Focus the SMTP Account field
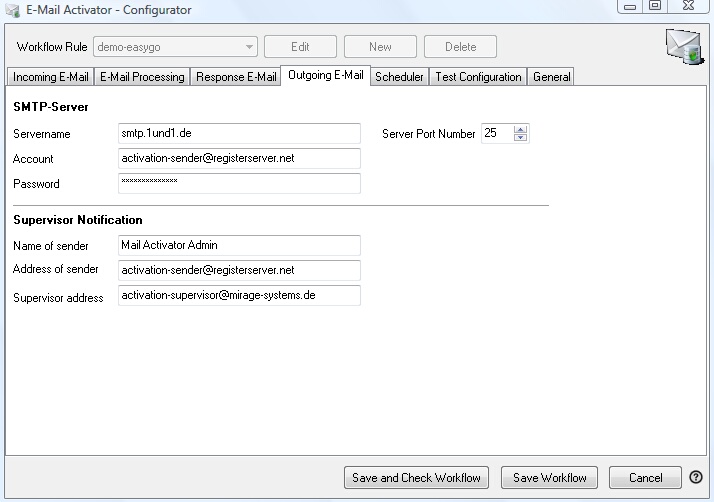 pyautogui.click(x=238, y=159)
